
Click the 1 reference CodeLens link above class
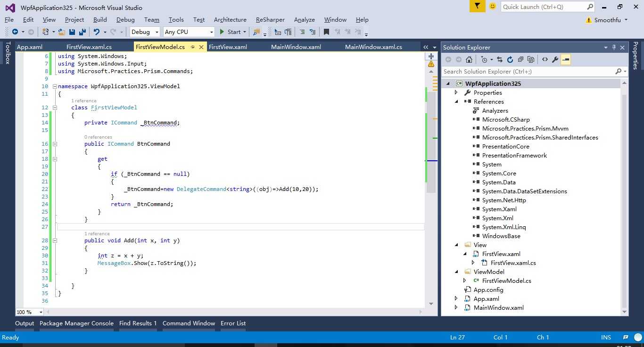tap(84, 101)
